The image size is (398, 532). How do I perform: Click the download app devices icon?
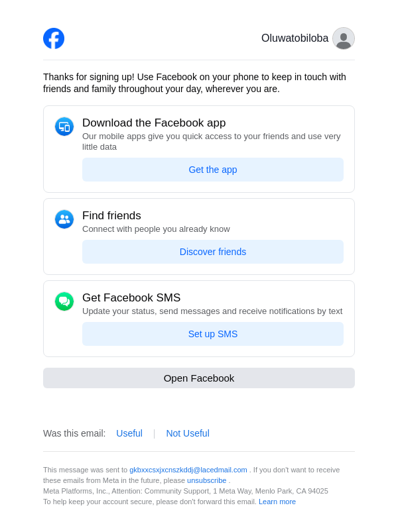[x=64, y=127]
